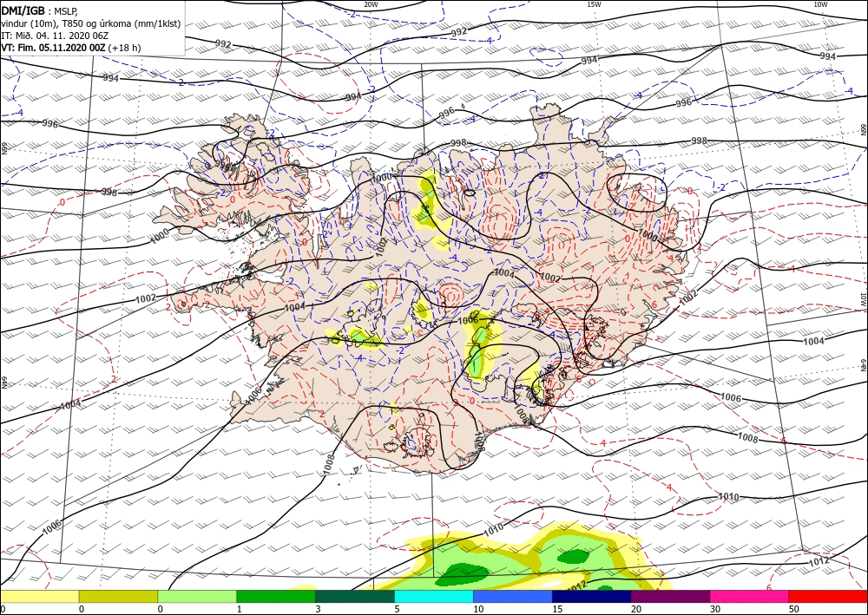The height and width of the screenshot is (615, 868).
Task: Click the legend value '50'
Action: coord(794,610)
